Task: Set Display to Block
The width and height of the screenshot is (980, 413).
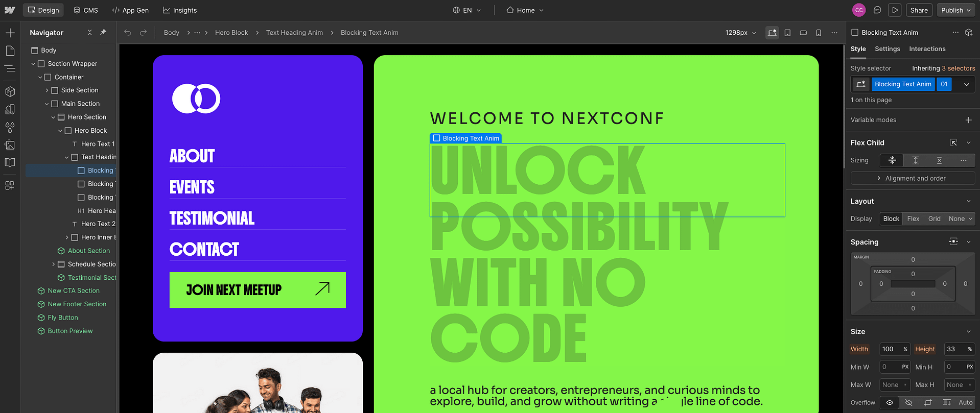Action: [x=891, y=219]
